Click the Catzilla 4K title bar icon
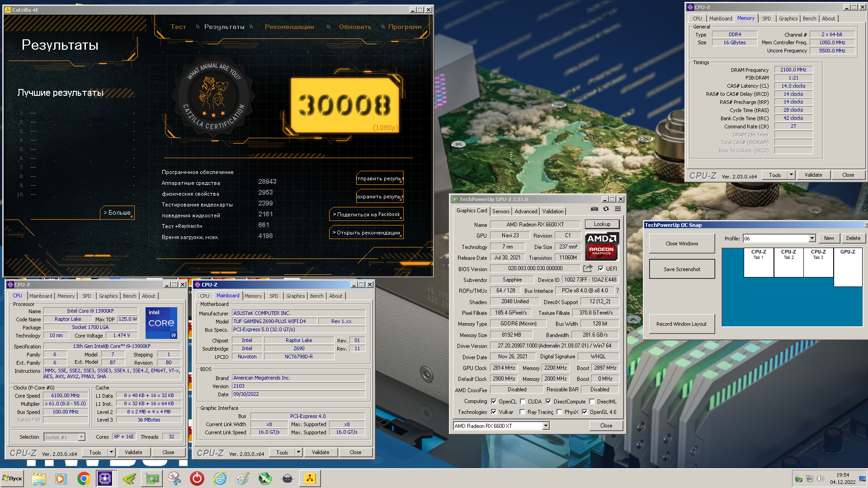Viewport: 868px width, 488px height. click(8, 9)
